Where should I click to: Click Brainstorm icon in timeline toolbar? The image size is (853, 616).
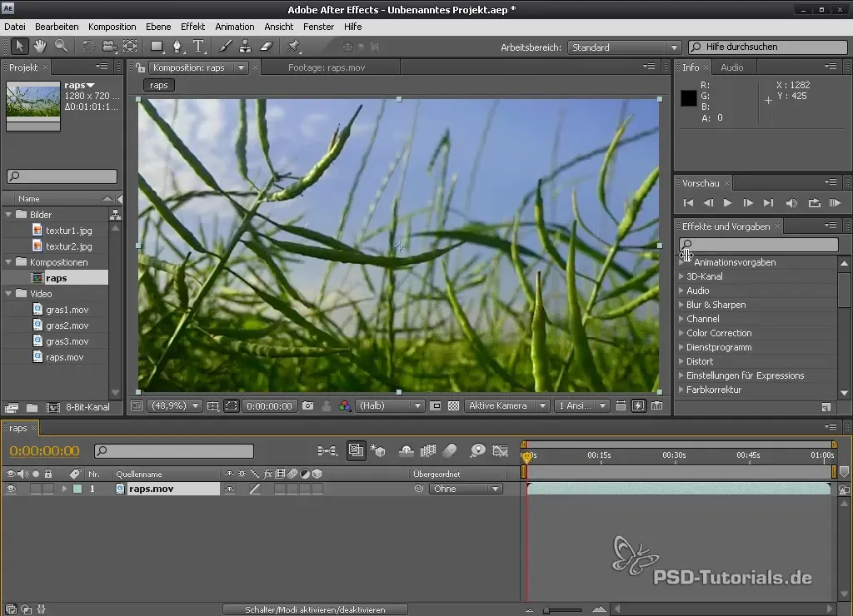(477, 450)
